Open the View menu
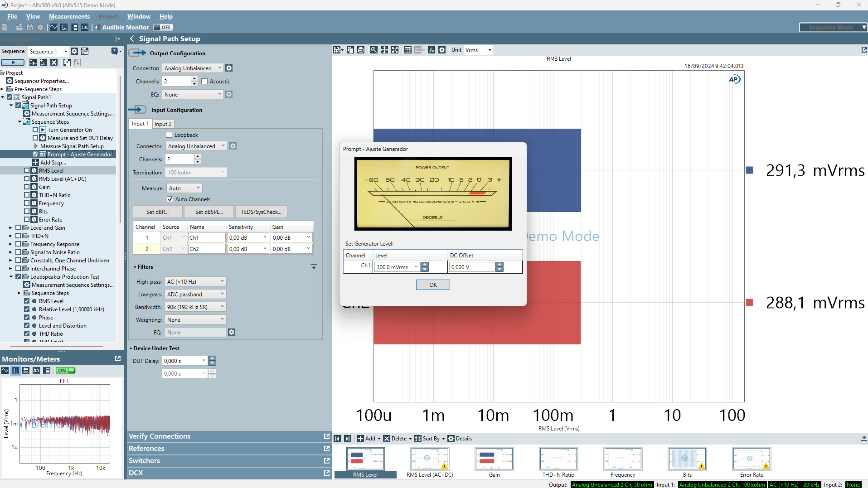 [x=33, y=16]
